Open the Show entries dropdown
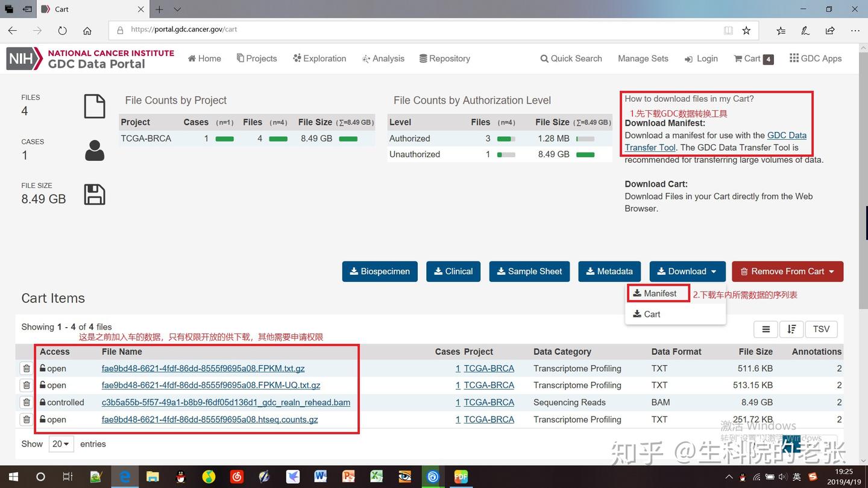868x488 pixels. click(60, 443)
